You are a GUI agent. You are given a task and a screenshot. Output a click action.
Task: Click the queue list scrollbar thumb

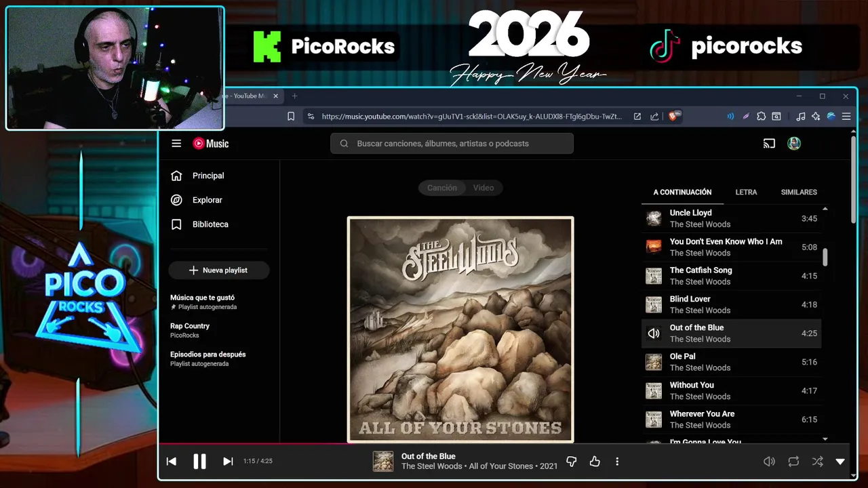coord(825,258)
